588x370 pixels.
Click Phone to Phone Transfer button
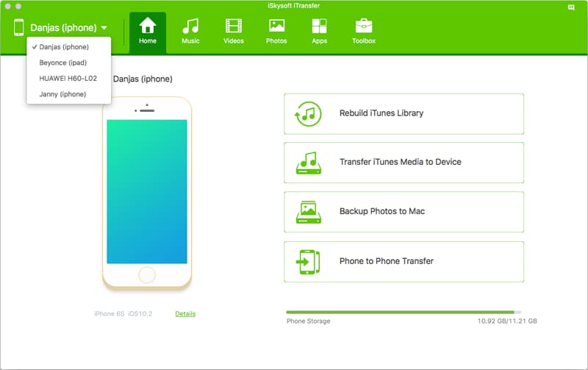[404, 262]
